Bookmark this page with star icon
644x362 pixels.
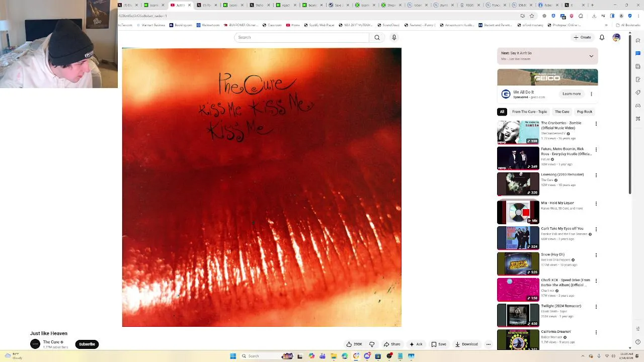coord(532,16)
